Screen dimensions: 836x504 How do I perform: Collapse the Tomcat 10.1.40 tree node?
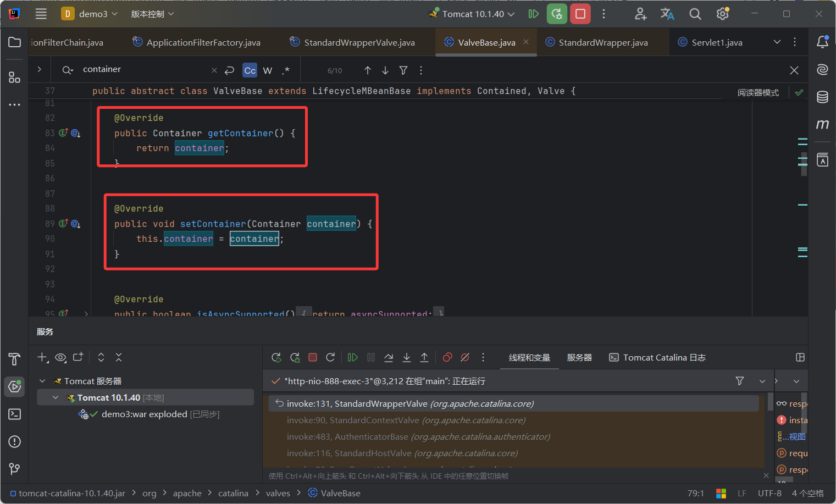[x=55, y=396]
